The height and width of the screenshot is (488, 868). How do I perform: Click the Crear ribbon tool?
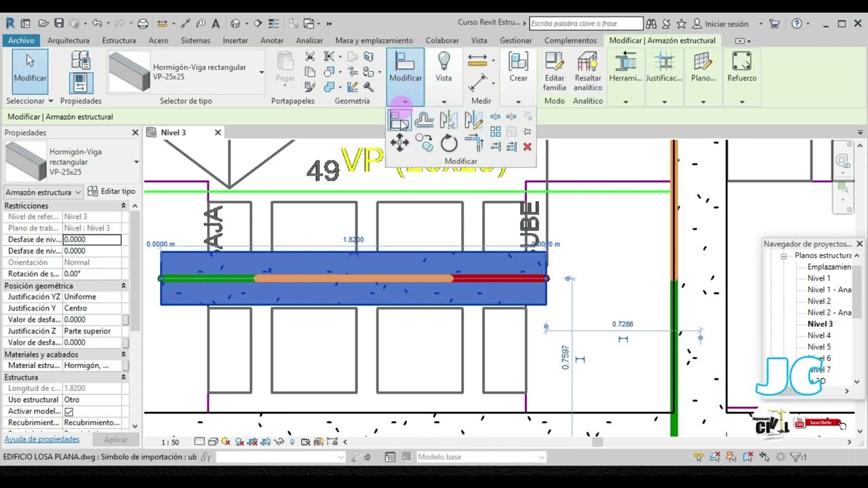[518, 66]
